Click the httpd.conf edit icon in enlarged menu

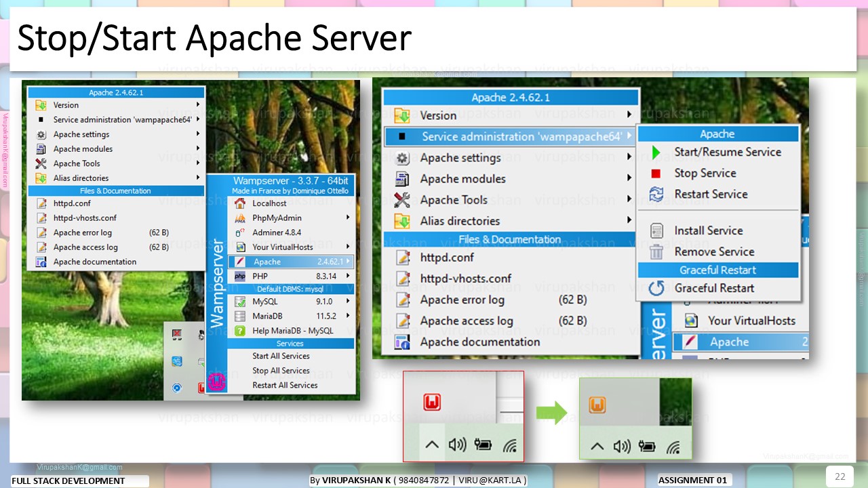tap(402, 258)
